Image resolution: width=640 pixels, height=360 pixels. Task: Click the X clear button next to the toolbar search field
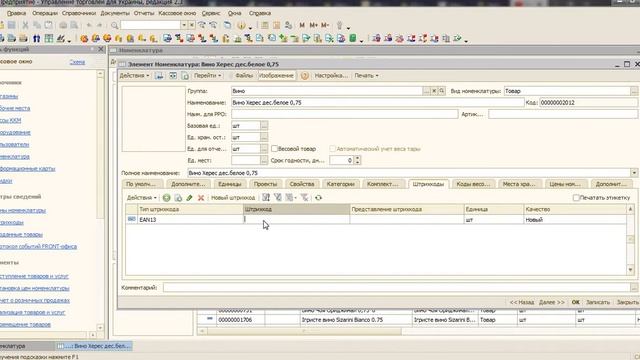[x=191, y=25]
